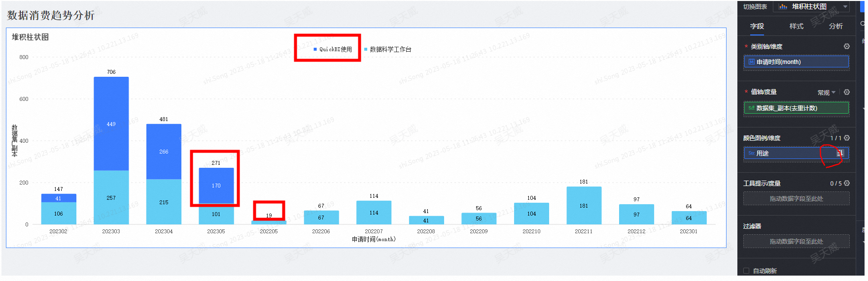
Task: Expand the 常规 dropdown in 值轴/度量
Action: pos(827,93)
